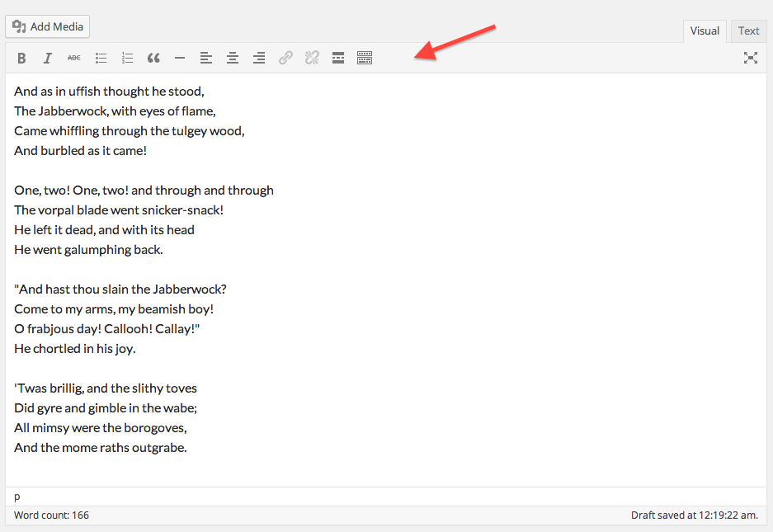773x532 pixels.
Task: Click line 'One, two! One, two! and through'
Action: [144, 191]
